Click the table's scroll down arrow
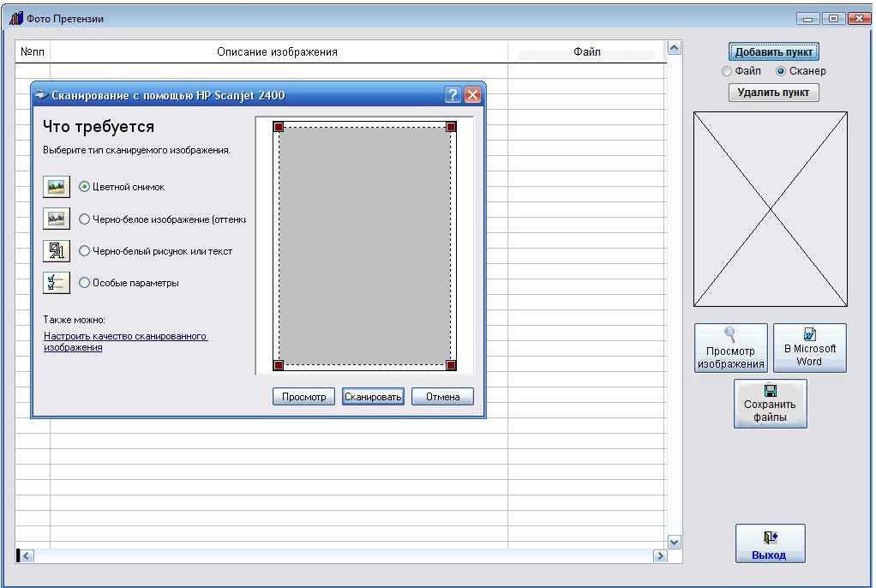Viewport: 876px width, 588px height. pyautogui.click(x=675, y=543)
